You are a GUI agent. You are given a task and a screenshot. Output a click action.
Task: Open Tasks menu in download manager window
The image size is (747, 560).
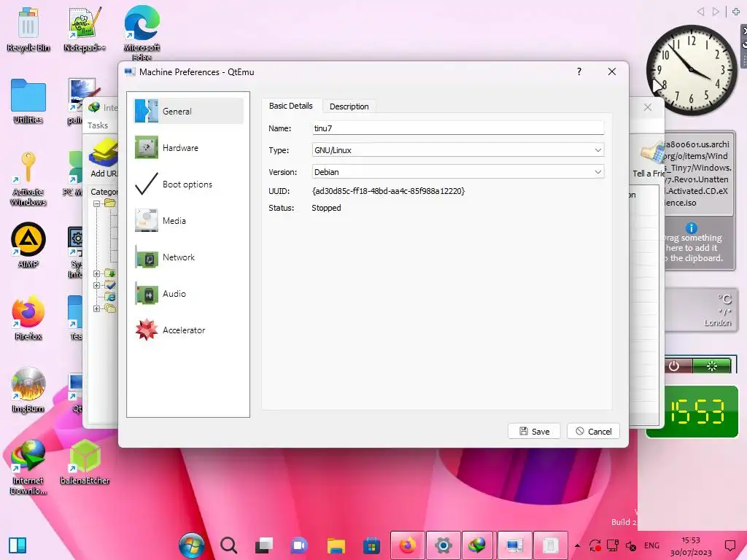coord(98,125)
